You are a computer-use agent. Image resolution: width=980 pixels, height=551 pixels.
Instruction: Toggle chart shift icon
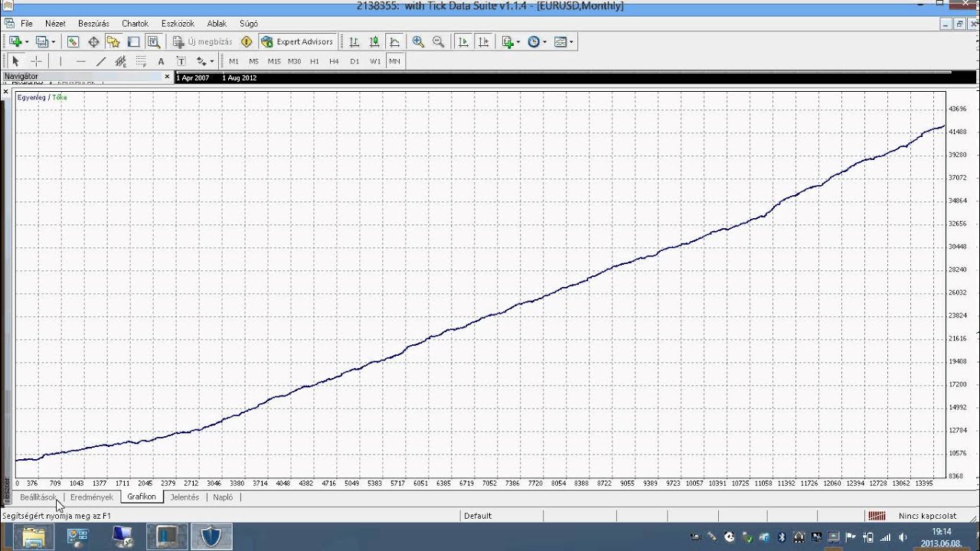483,42
